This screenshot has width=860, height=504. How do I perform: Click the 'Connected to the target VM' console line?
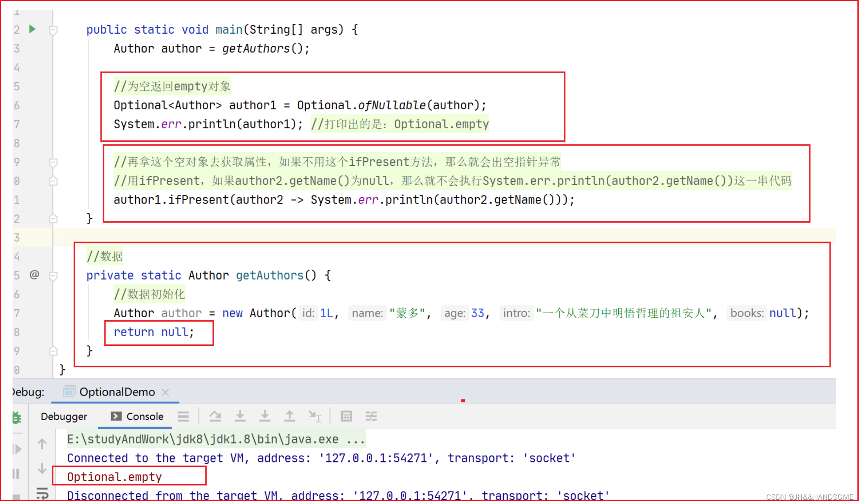tap(321, 458)
